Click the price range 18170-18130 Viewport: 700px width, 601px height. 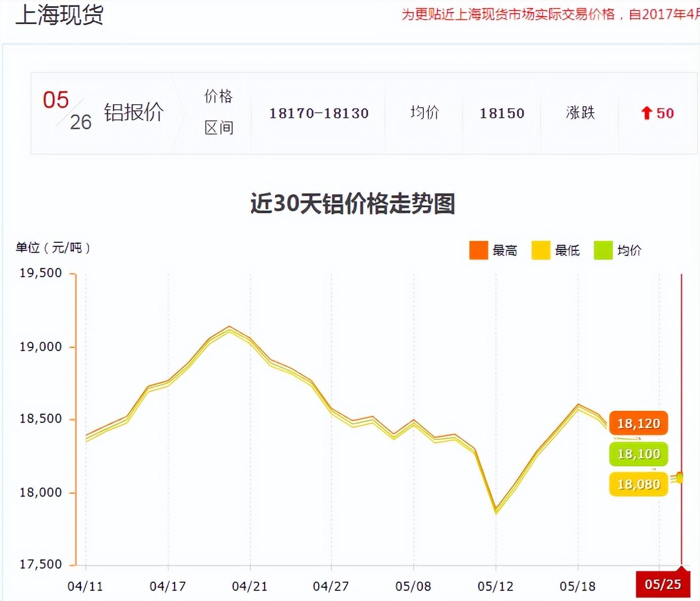pos(319,113)
